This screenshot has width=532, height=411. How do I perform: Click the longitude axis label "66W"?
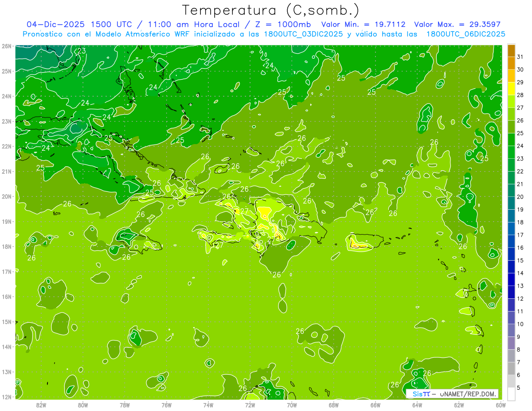coord(376,405)
